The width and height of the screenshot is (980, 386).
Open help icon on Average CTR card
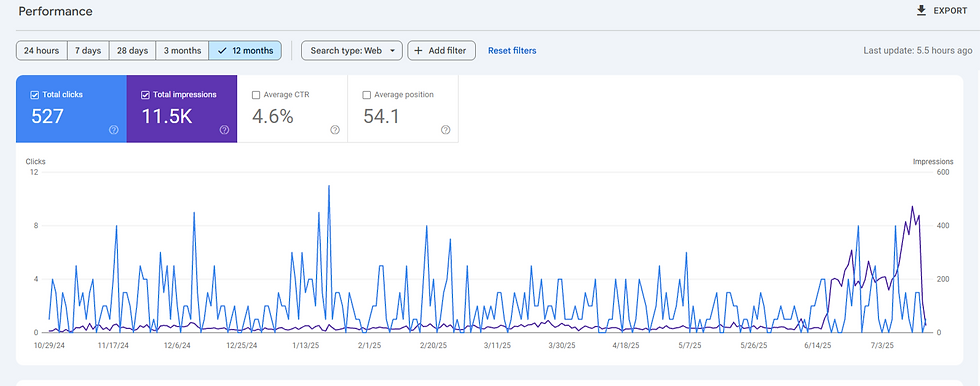tap(335, 130)
